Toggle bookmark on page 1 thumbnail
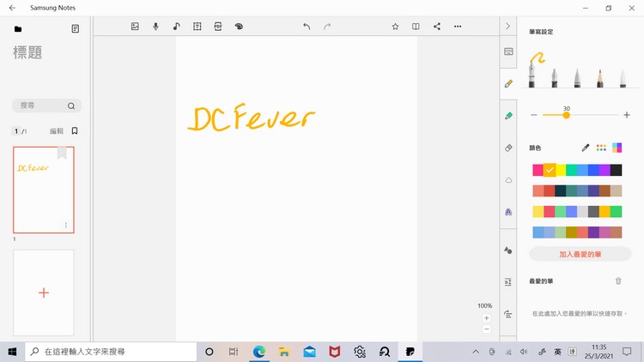 (62, 153)
